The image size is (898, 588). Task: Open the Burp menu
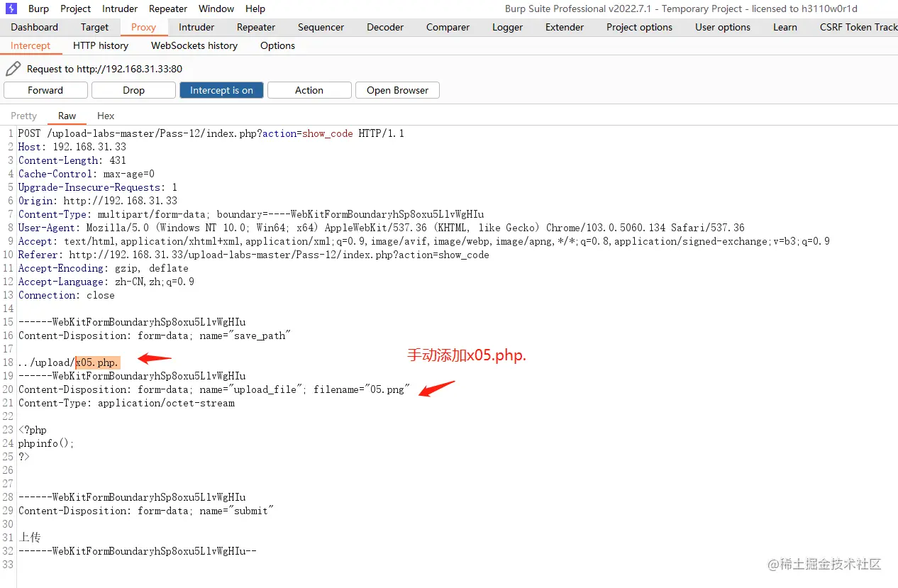38,9
